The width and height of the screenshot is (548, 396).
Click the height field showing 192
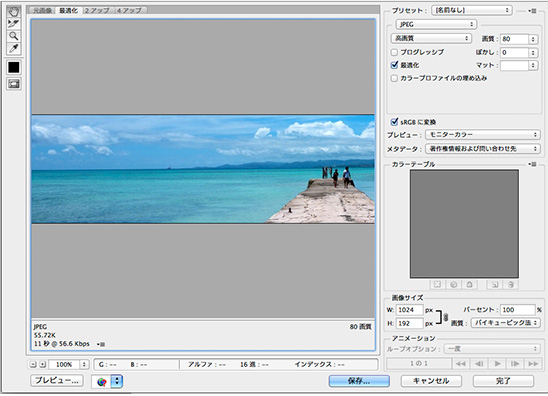[x=409, y=323]
